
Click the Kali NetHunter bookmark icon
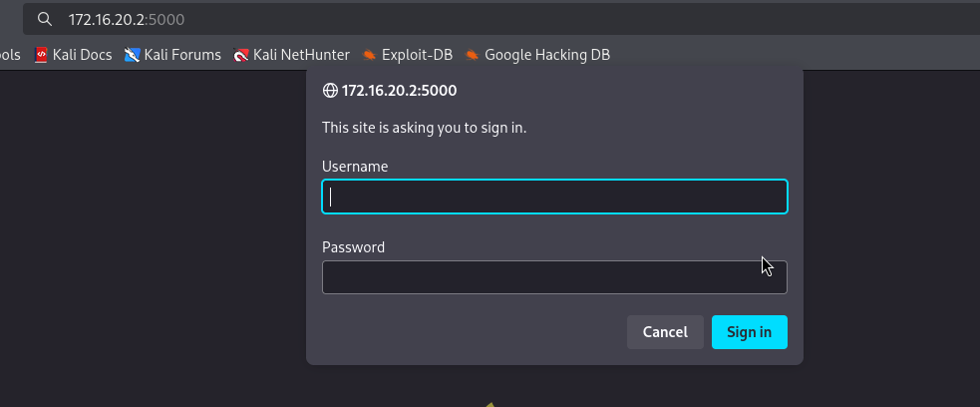click(241, 55)
